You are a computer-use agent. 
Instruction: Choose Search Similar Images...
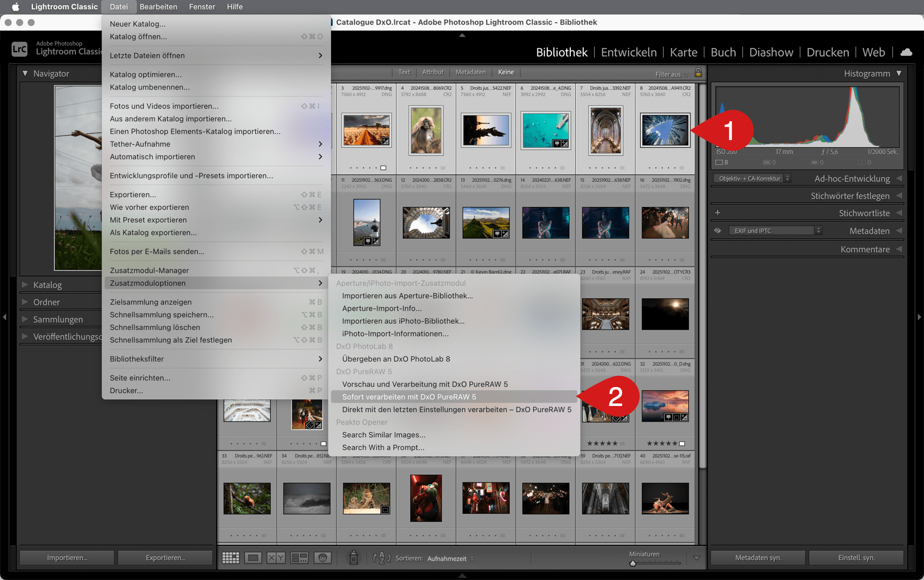pos(454,435)
